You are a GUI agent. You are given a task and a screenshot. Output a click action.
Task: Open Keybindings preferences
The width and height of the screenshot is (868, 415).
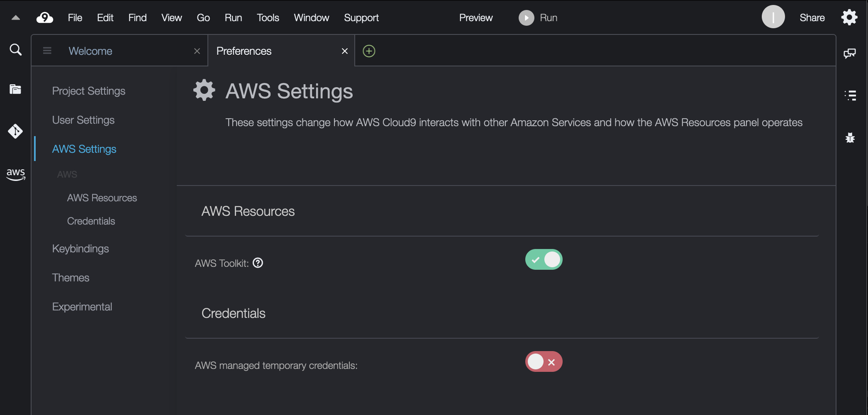click(80, 249)
